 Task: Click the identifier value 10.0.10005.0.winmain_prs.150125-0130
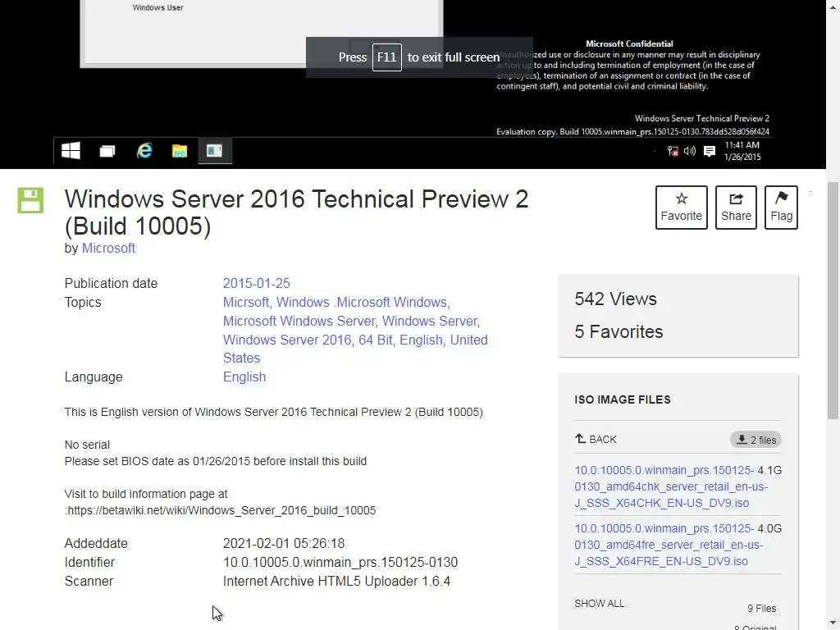(340, 563)
